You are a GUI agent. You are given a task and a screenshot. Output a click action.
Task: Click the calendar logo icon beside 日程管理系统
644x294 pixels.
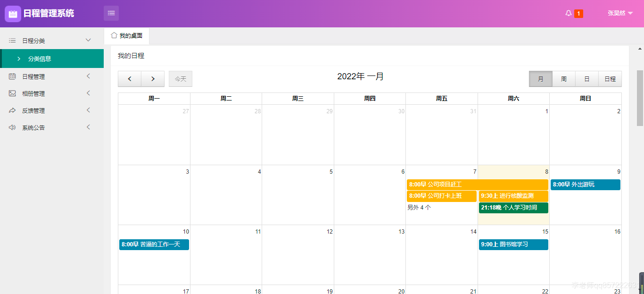(13, 14)
